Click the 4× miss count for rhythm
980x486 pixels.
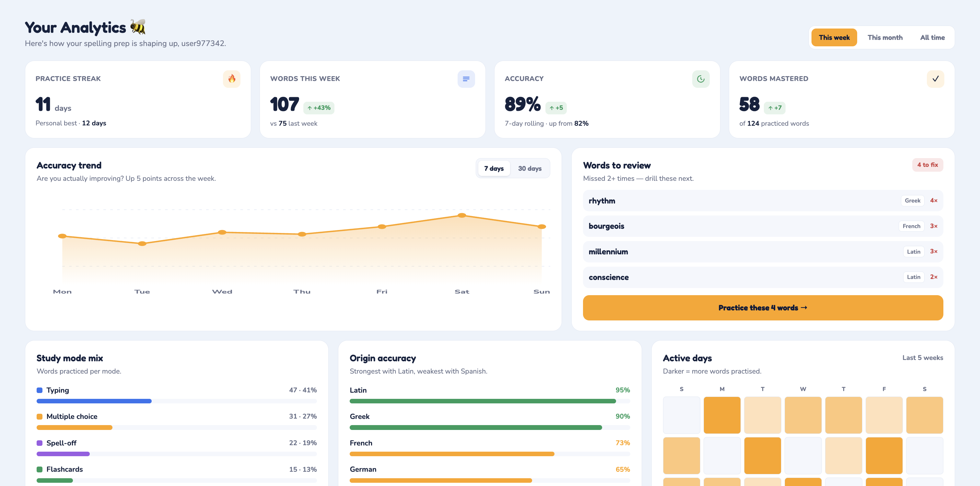tap(934, 201)
